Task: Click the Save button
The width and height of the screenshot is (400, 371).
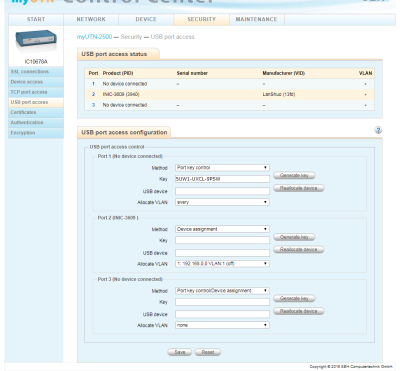Action: coord(180,352)
